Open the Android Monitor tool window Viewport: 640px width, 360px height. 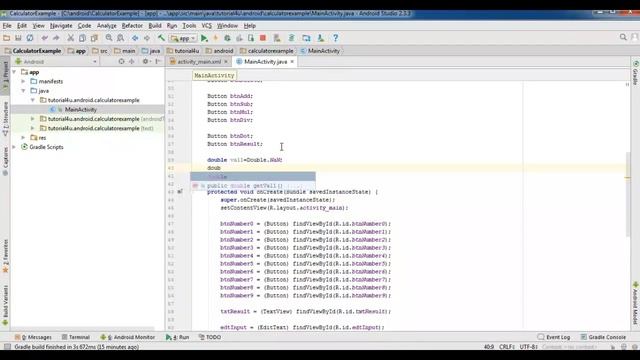128,337
